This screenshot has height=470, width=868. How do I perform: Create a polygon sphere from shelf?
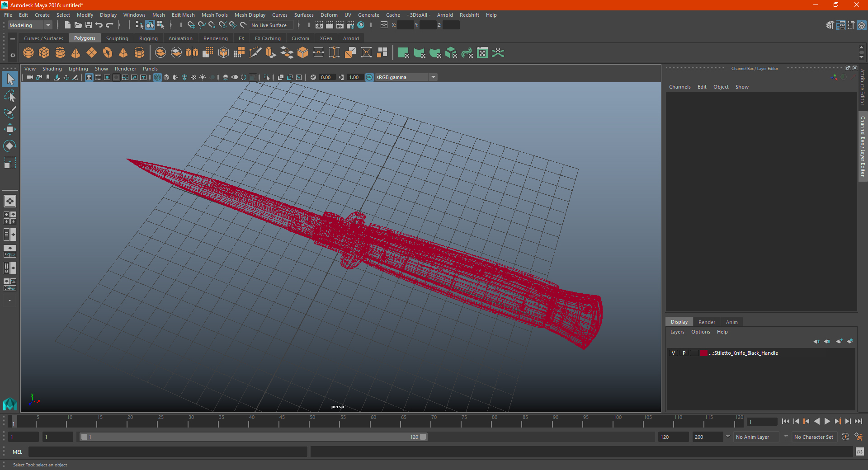(28, 53)
